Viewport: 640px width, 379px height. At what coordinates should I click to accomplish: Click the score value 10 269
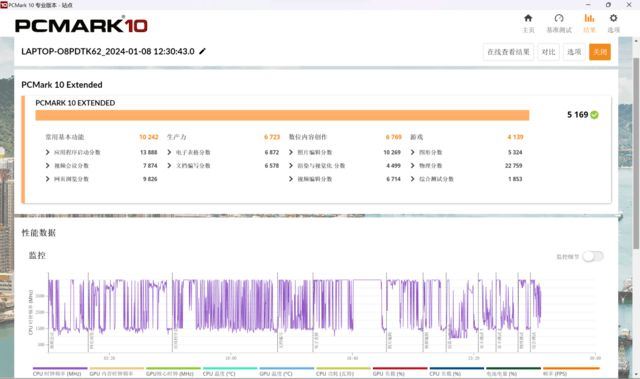[392, 152]
